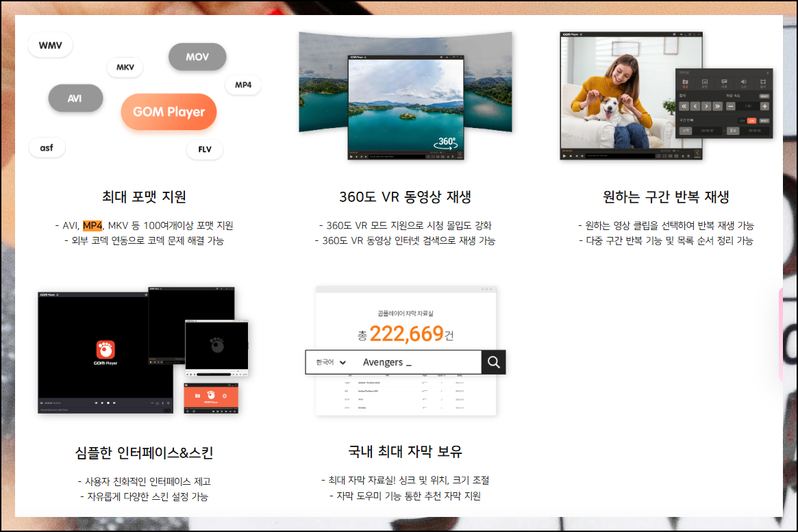Click line 360도 VR 모드 지원으로 시청 몰입도 강화

[405, 225]
